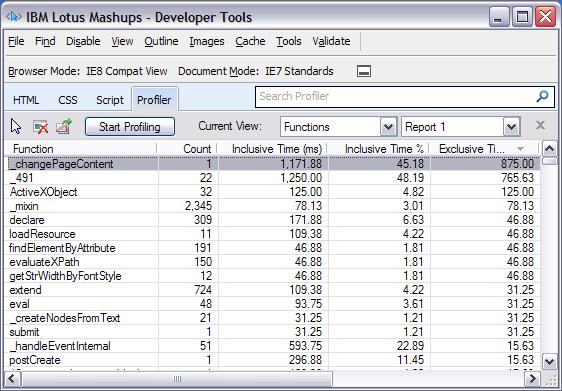Switch to the Script tab
This screenshot has height=391, width=562.
pyautogui.click(x=110, y=100)
